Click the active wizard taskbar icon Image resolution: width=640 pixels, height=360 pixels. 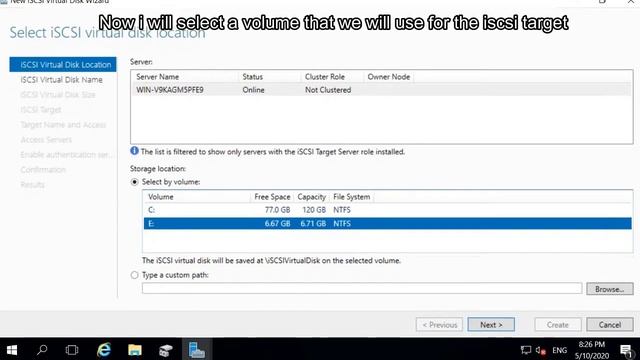[197, 350]
